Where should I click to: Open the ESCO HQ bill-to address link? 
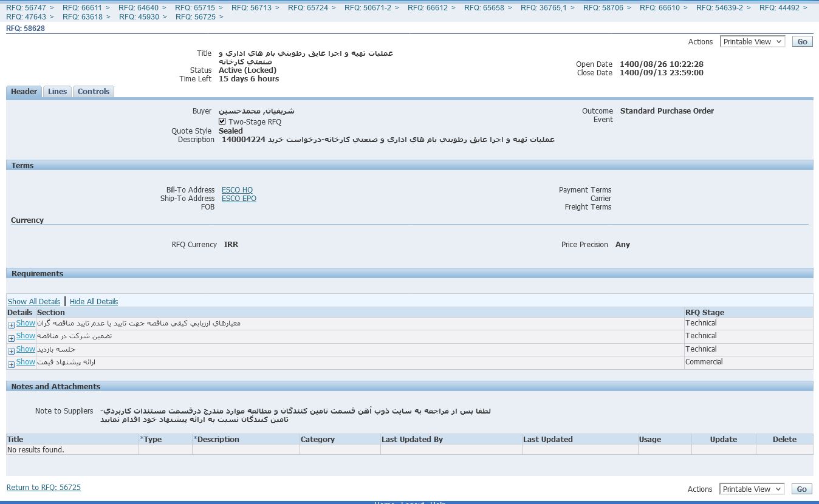pyautogui.click(x=237, y=190)
